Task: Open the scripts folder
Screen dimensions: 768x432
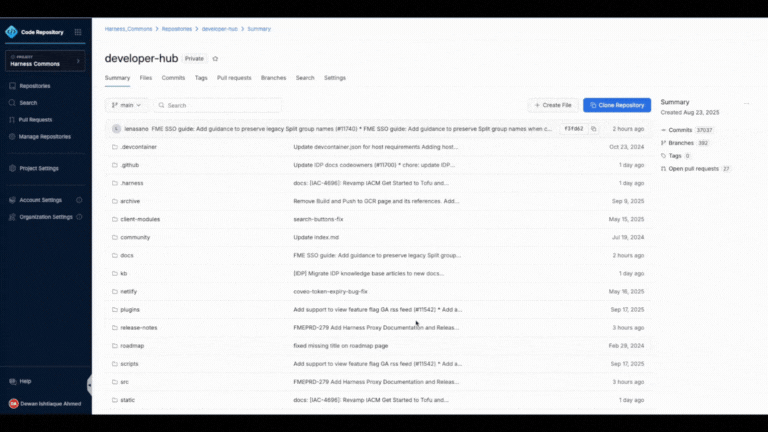Action: [129, 364]
